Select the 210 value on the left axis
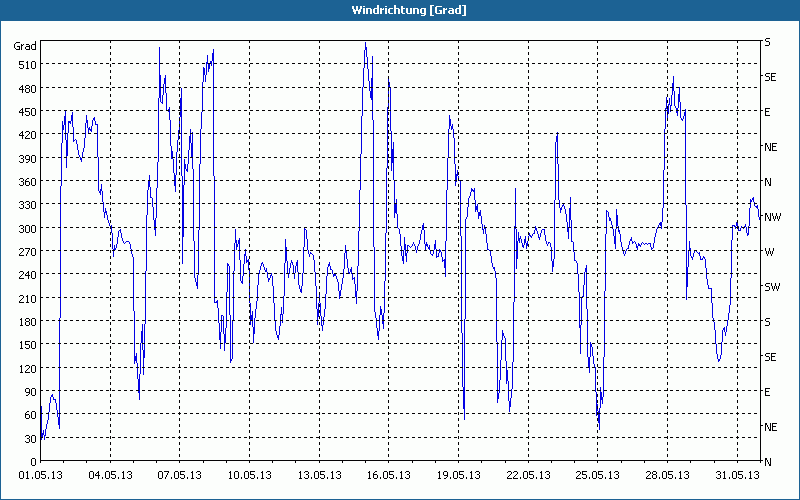 click(x=28, y=298)
